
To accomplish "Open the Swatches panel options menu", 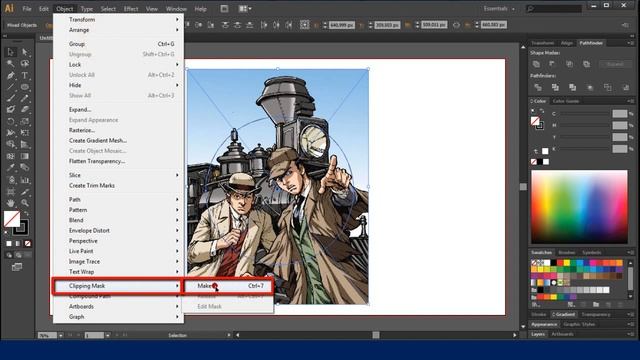I will tap(631, 252).
